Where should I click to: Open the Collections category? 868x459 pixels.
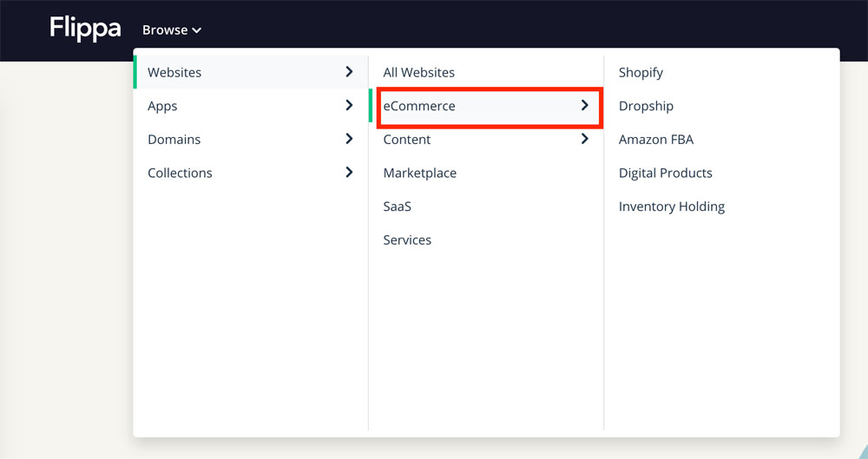coord(251,172)
